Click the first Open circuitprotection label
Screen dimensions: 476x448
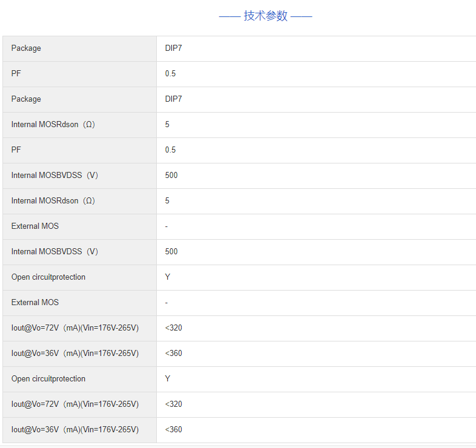pyautogui.click(x=48, y=277)
